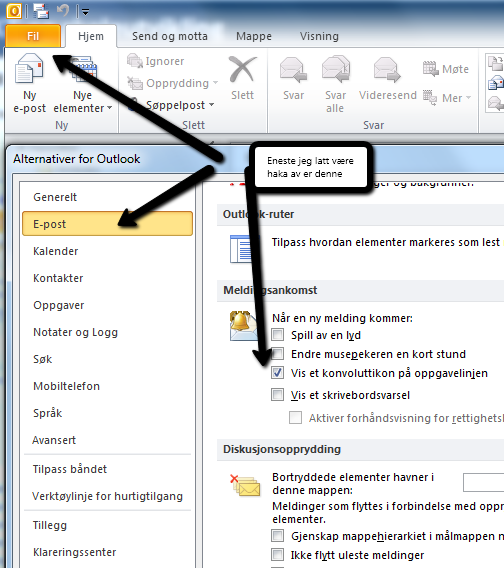Select Verktøylinje for hurtigtilgang category
This screenshot has height=568, width=504.
pos(107,496)
